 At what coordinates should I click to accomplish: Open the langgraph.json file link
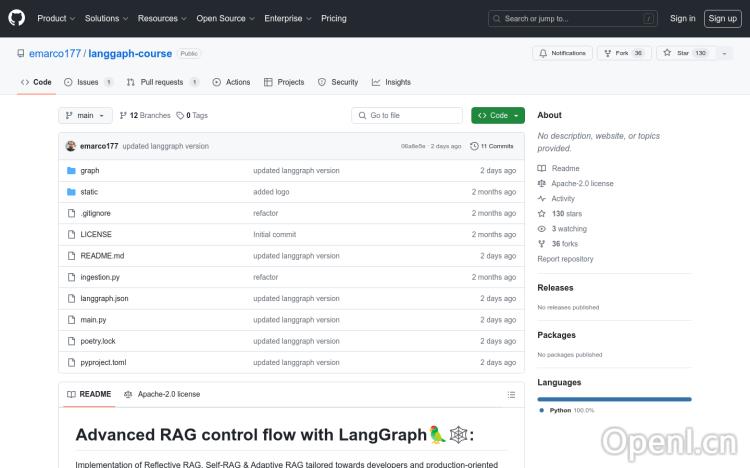pos(104,299)
